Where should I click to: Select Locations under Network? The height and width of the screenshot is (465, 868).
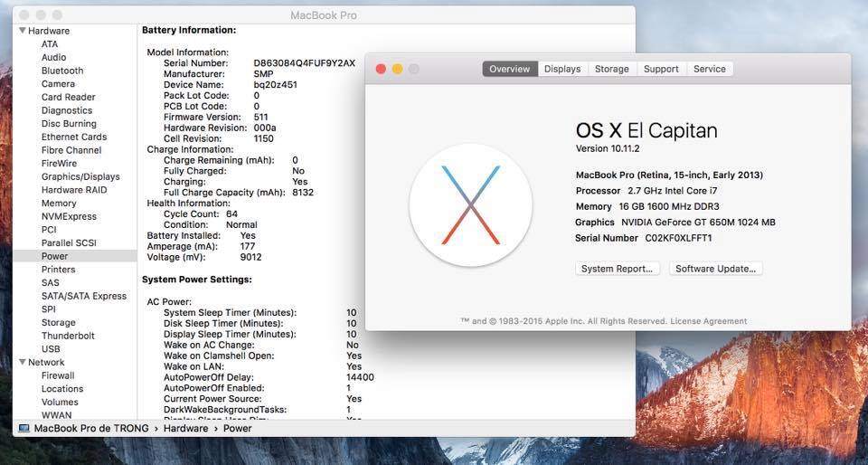[62, 389]
